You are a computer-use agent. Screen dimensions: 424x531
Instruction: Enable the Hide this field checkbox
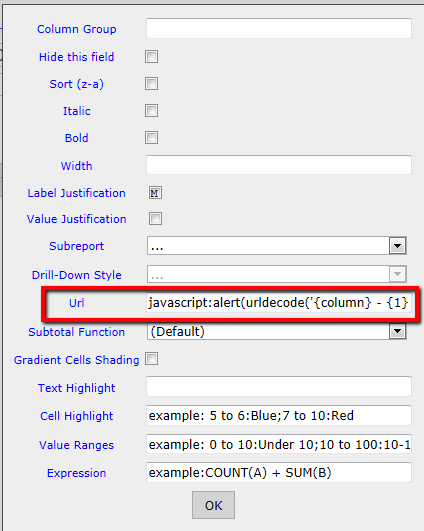pyautogui.click(x=151, y=57)
